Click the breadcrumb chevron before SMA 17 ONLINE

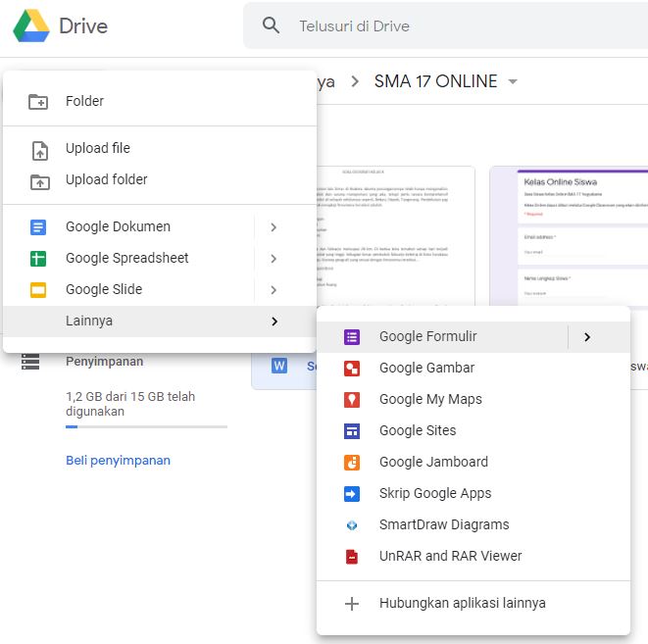click(354, 81)
